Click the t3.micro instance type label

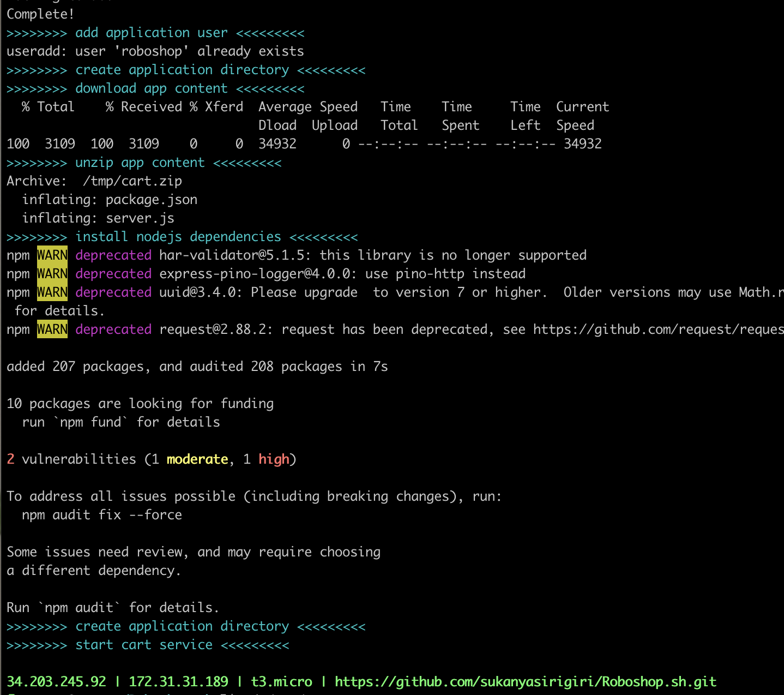[x=281, y=681]
